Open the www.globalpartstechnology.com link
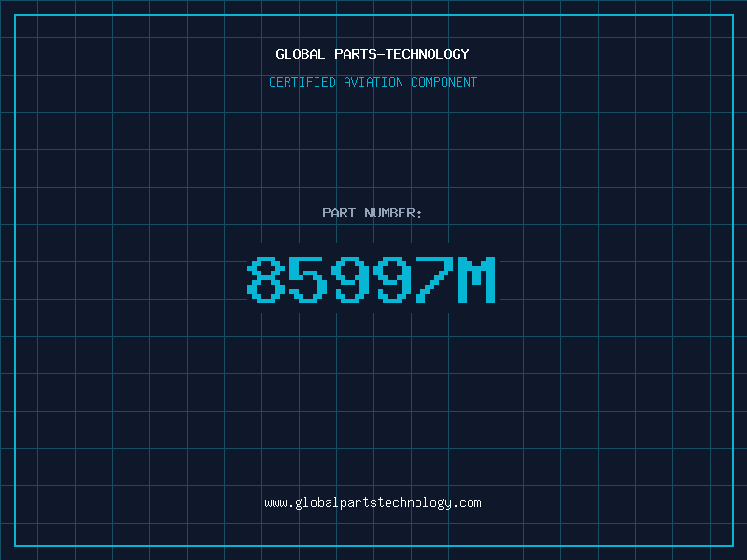This screenshot has width=747, height=560. tap(373, 503)
